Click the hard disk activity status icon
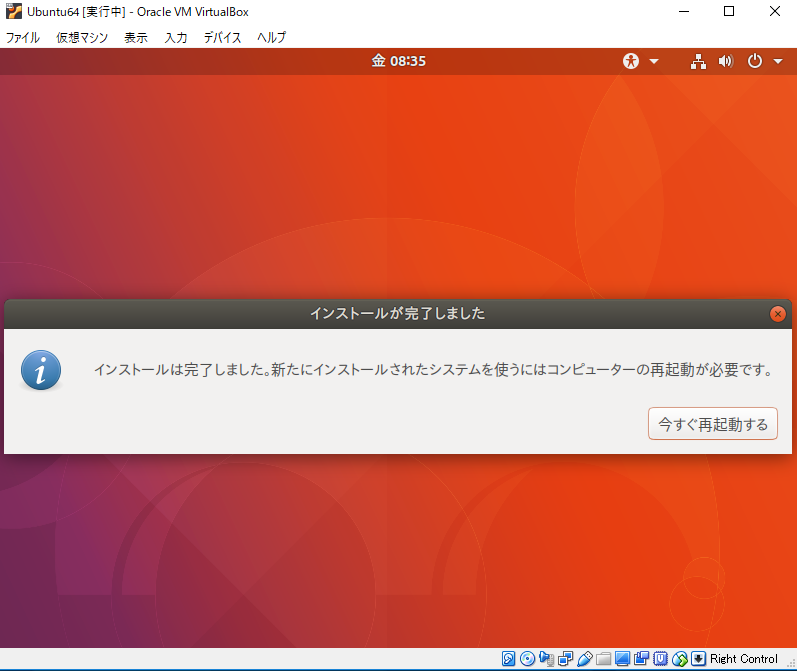This screenshot has height=671, width=797. tap(508, 659)
